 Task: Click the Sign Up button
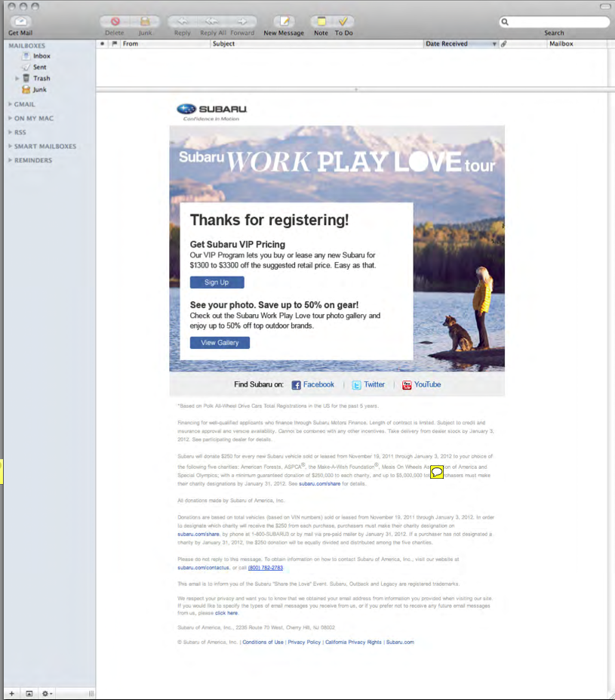(x=217, y=282)
